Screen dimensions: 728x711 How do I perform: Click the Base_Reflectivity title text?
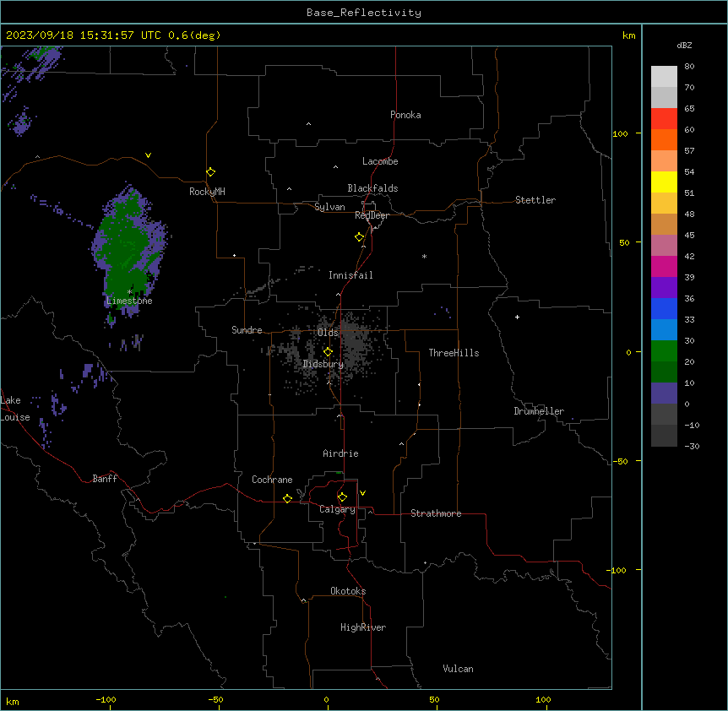pos(364,13)
